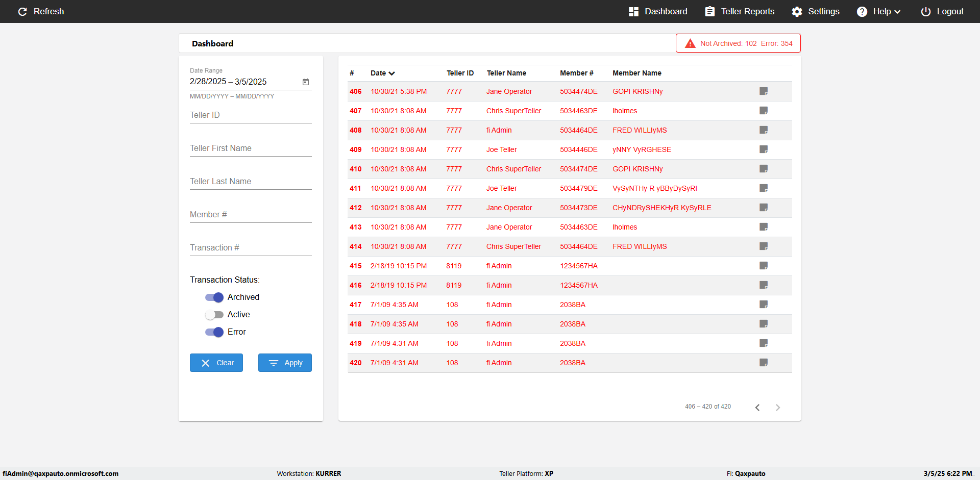The width and height of the screenshot is (980, 480).
Task: Click date 7/1/09 4:31 AM in row 420
Action: click(x=395, y=363)
